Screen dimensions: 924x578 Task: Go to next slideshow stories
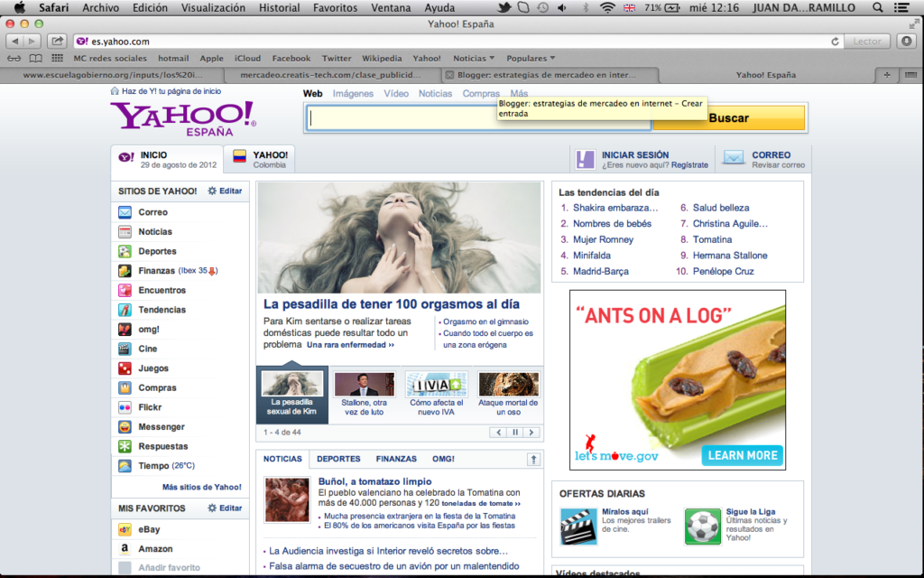[x=531, y=433]
